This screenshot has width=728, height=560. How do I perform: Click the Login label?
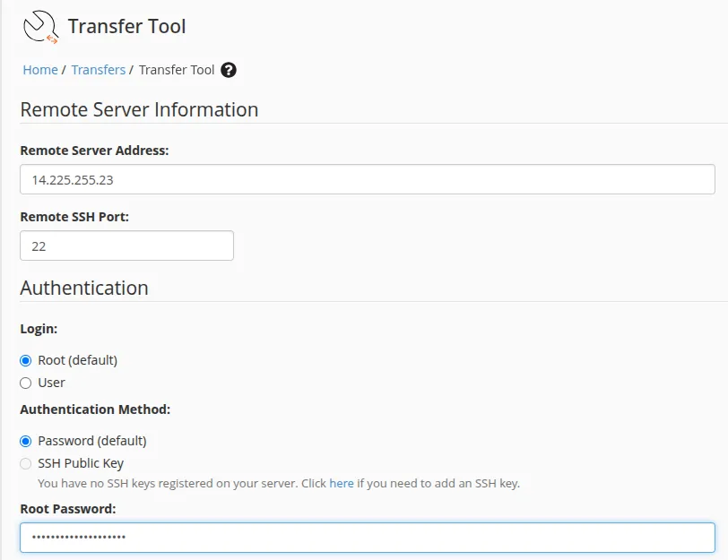tap(37, 329)
